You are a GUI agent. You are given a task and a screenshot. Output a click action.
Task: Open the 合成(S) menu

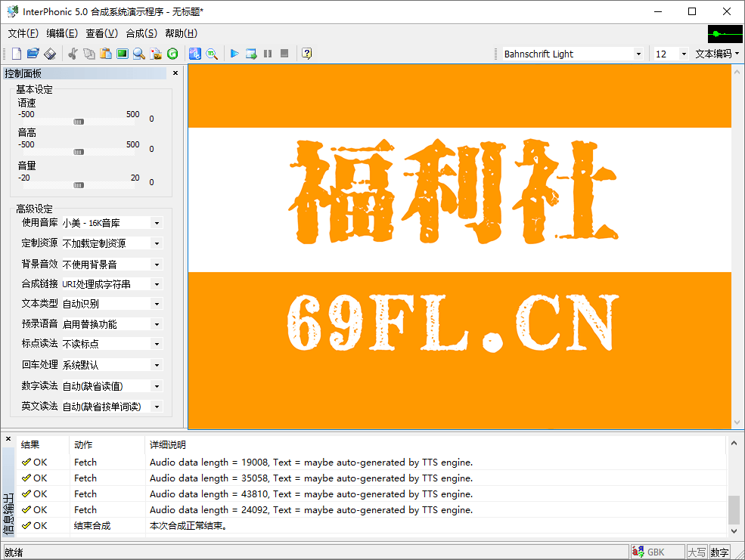tap(141, 33)
